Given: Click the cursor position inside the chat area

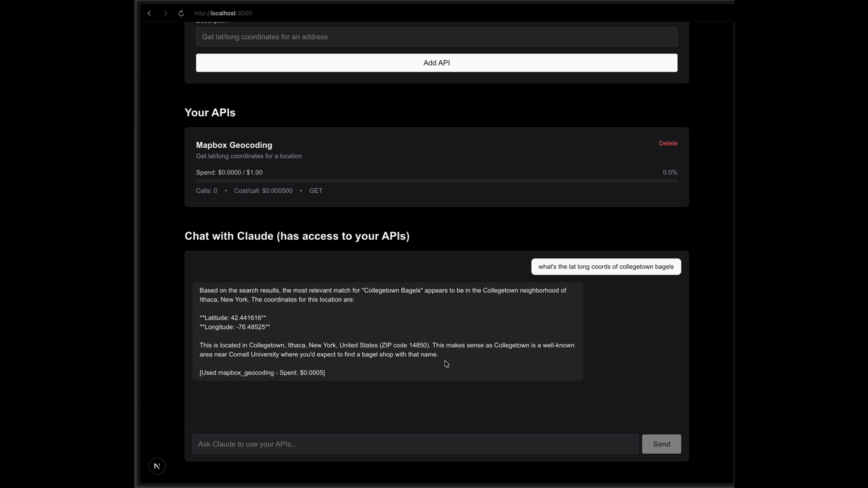Looking at the screenshot, I should pyautogui.click(x=445, y=363).
